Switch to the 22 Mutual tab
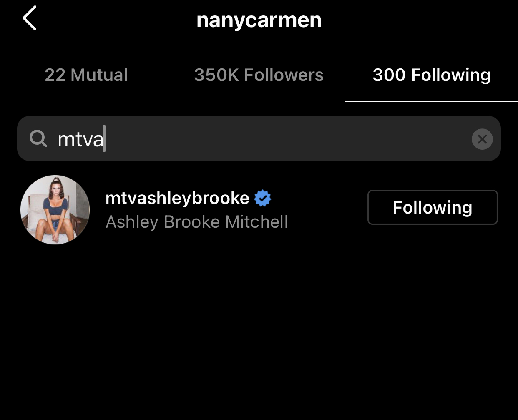The width and height of the screenshot is (518, 420). point(86,75)
